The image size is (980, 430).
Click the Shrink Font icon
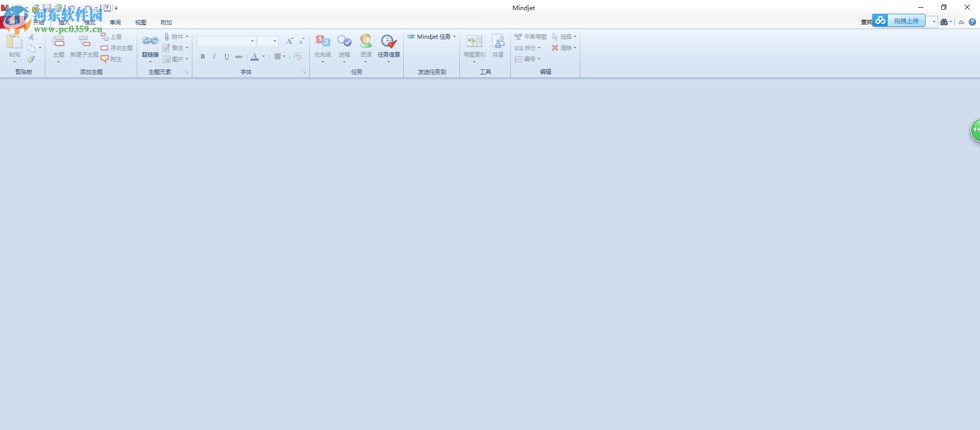pos(301,41)
